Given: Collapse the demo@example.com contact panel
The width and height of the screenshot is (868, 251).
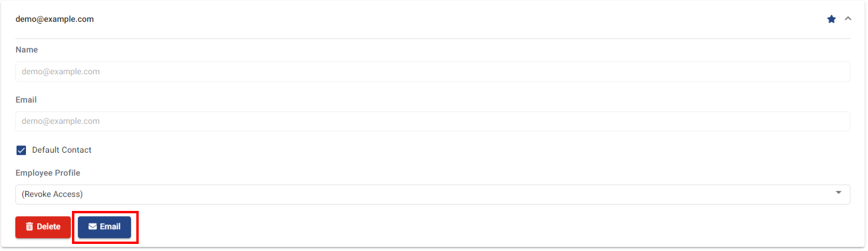Looking at the screenshot, I should [x=848, y=19].
